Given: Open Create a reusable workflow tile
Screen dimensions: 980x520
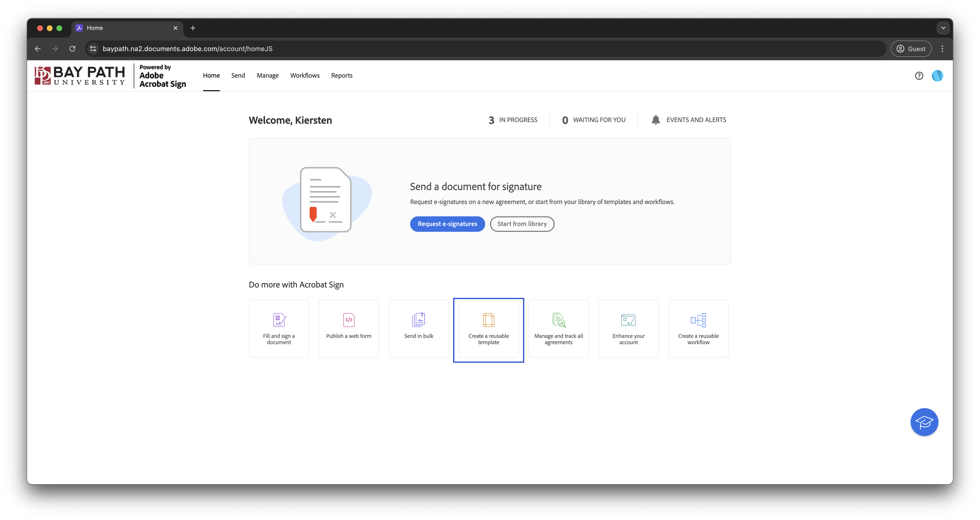Looking at the screenshot, I should 698,329.
